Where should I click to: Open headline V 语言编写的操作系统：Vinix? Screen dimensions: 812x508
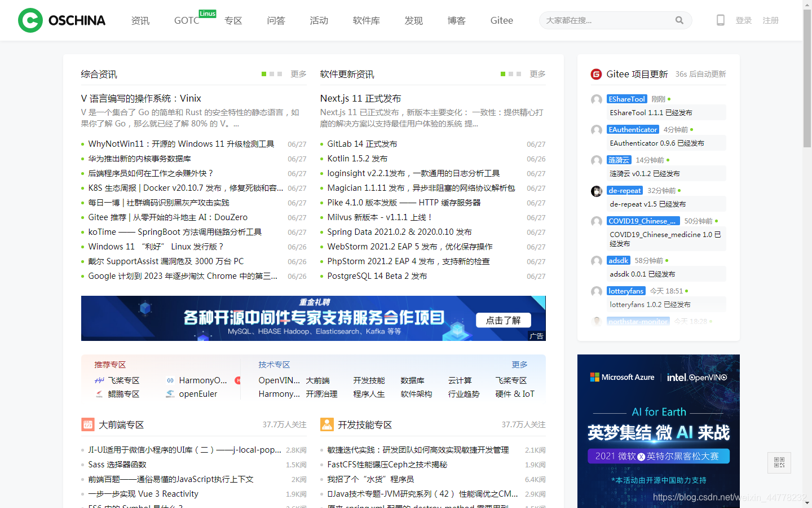coord(141,98)
